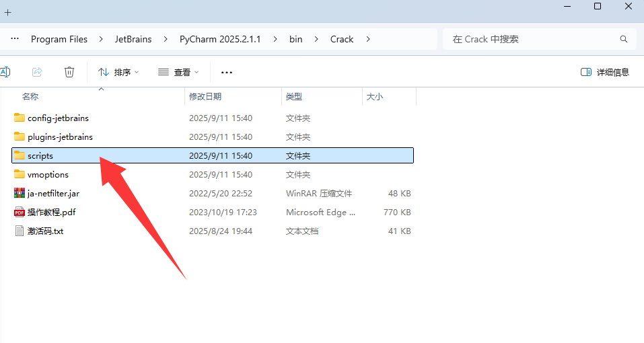
Task: Click the 操作教程.pdf file name
Action: pyautogui.click(x=52, y=213)
